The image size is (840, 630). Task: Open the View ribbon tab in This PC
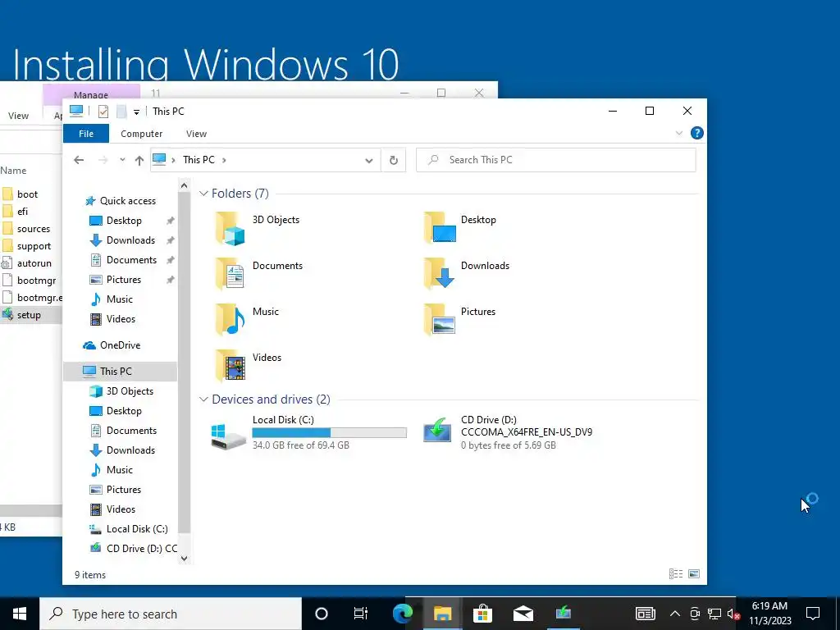196,134
